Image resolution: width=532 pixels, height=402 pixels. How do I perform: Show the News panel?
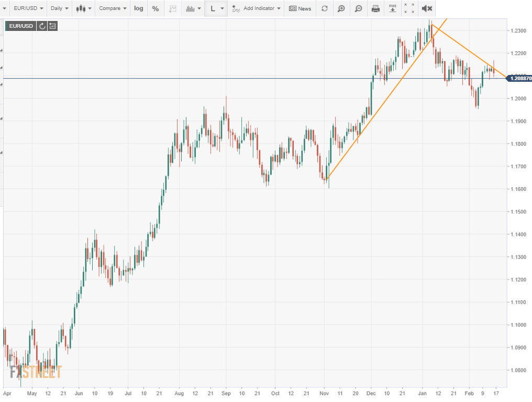click(x=300, y=8)
